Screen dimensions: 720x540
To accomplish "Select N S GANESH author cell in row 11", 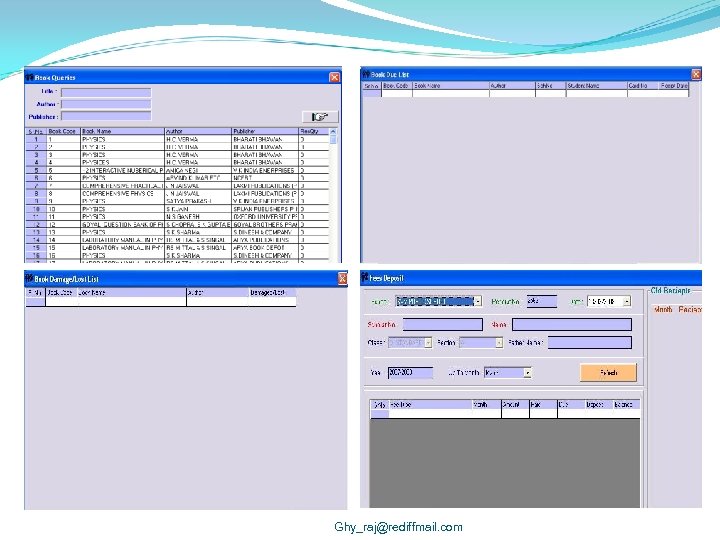I will [x=197, y=216].
